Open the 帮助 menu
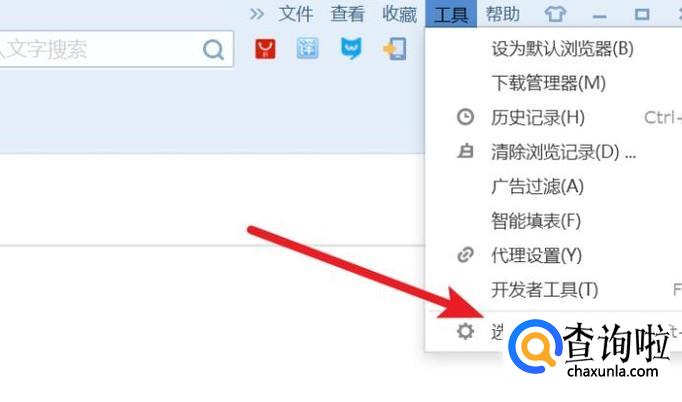682x402 pixels. (503, 14)
